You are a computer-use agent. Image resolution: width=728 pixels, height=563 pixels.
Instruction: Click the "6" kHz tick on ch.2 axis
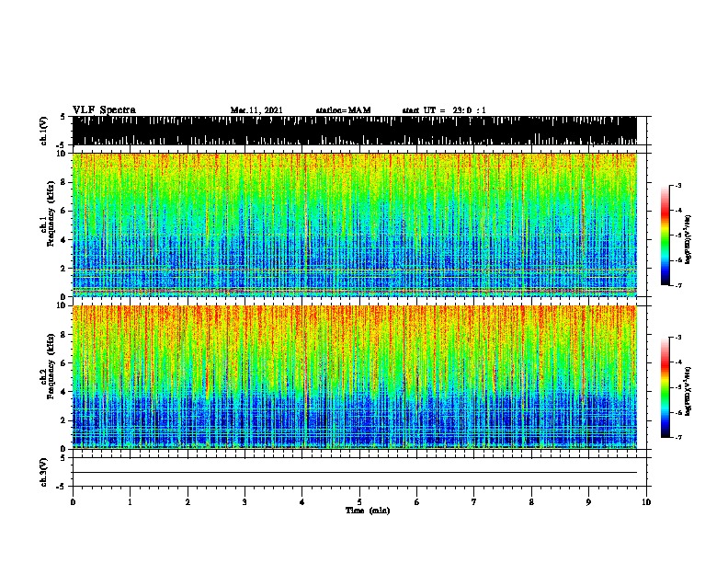point(63,362)
